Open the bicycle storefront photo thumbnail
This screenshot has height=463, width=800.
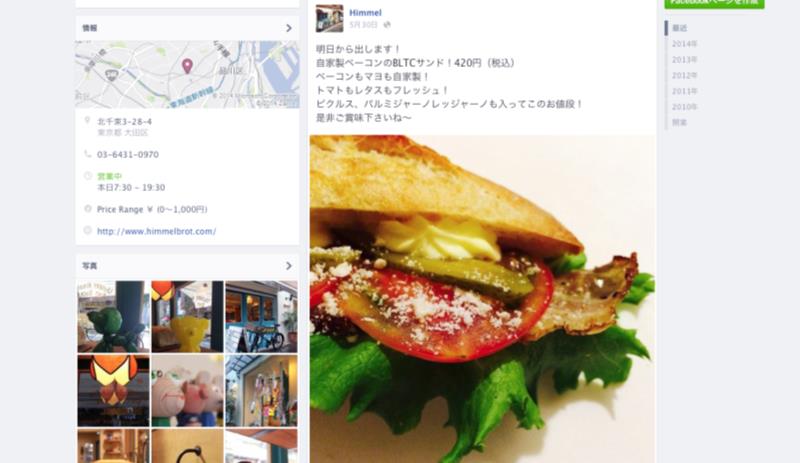pyautogui.click(x=261, y=316)
